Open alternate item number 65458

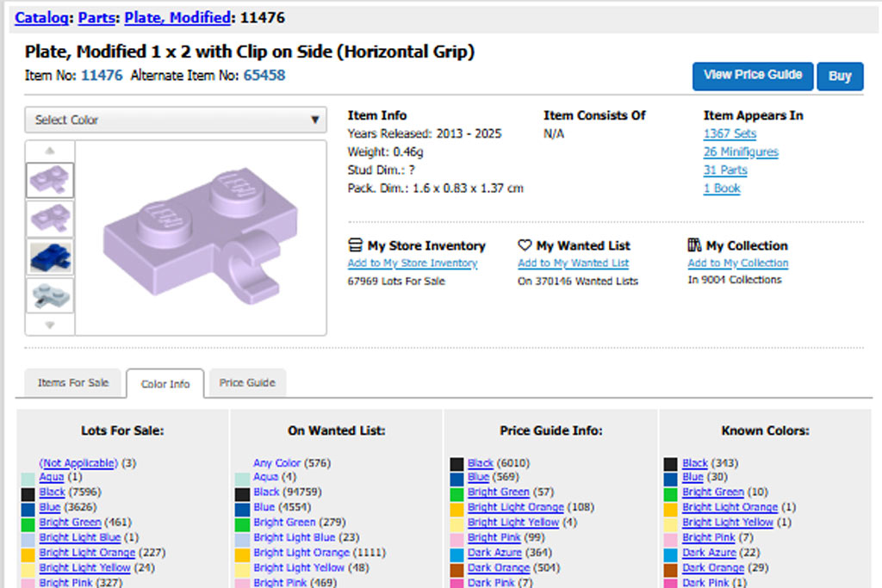pos(264,76)
